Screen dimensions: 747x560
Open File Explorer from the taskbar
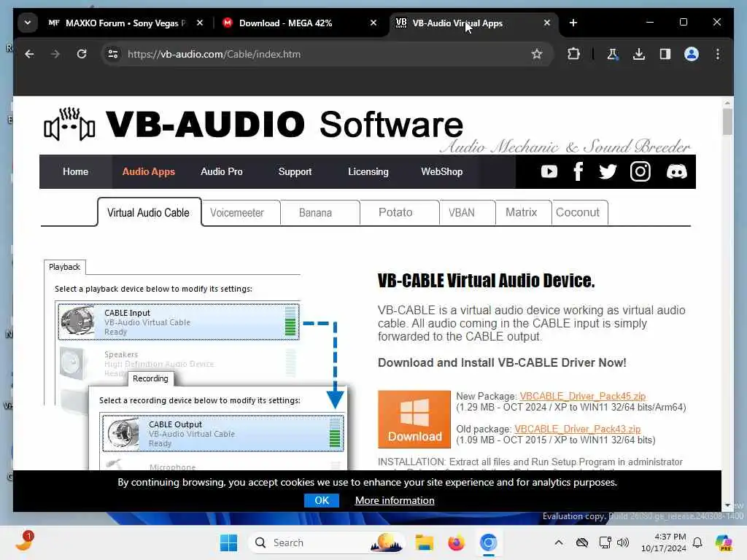click(424, 542)
